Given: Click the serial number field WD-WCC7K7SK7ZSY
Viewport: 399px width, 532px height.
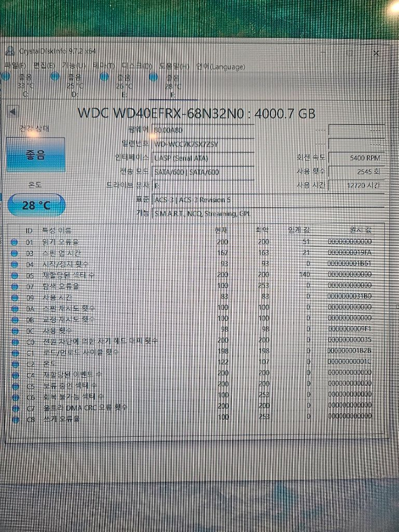Looking at the screenshot, I should click(203, 144).
